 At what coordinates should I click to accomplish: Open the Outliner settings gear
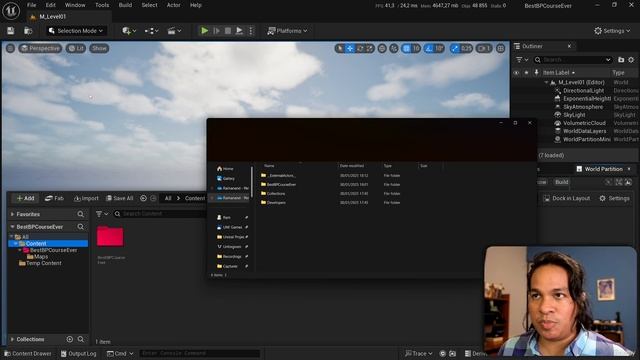pyautogui.click(x=631, y=60)
